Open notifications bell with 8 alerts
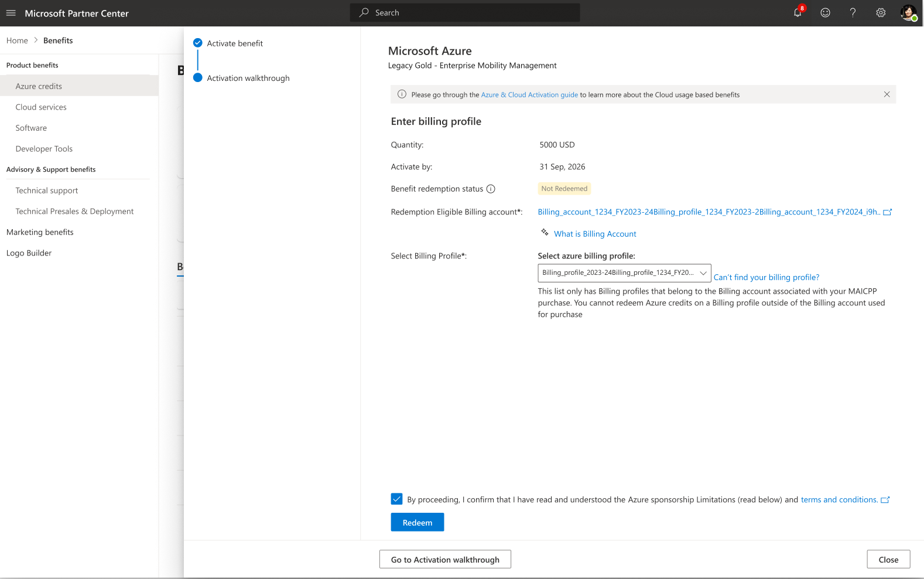The image size is (924, 579). [798, 12]
